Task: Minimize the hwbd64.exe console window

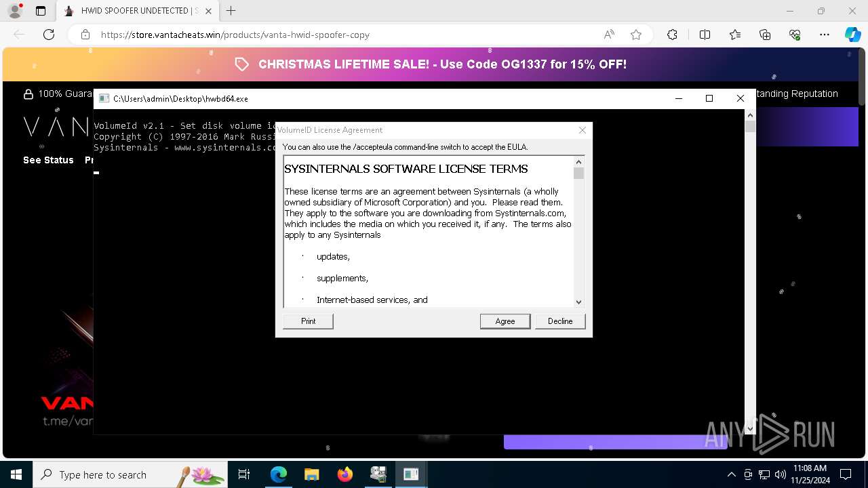Action: click(678, 98)
